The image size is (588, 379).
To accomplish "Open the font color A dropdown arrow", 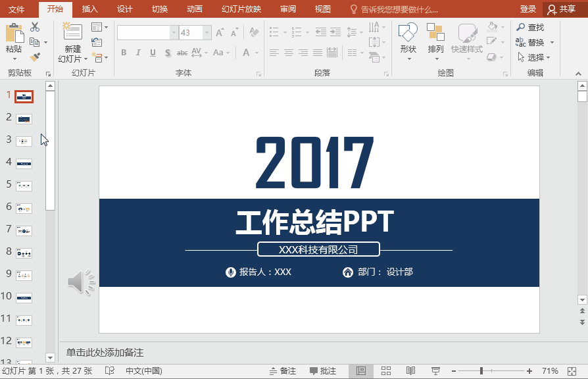I will (257, 53).
